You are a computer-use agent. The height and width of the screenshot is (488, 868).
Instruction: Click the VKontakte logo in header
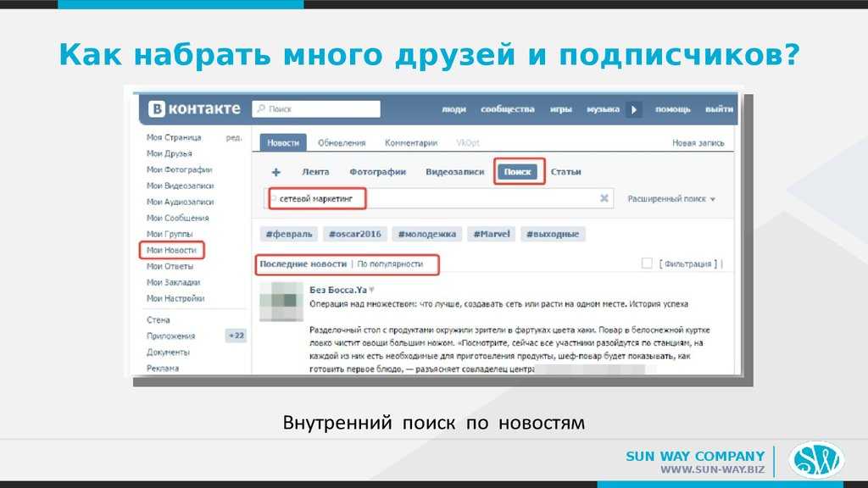tap(194, 109)
